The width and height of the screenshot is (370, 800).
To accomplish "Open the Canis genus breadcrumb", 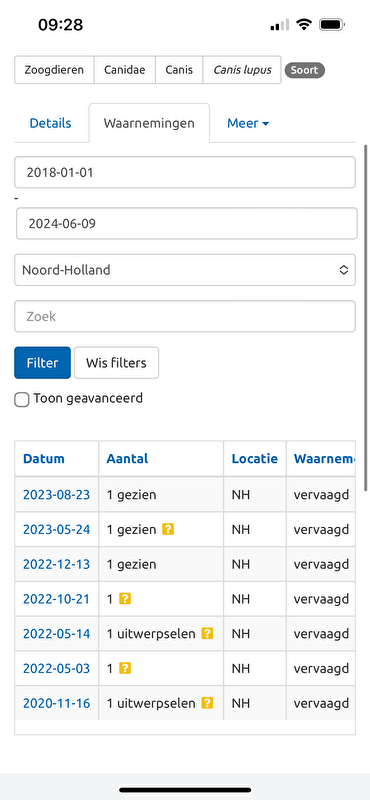I will (179, 70).
